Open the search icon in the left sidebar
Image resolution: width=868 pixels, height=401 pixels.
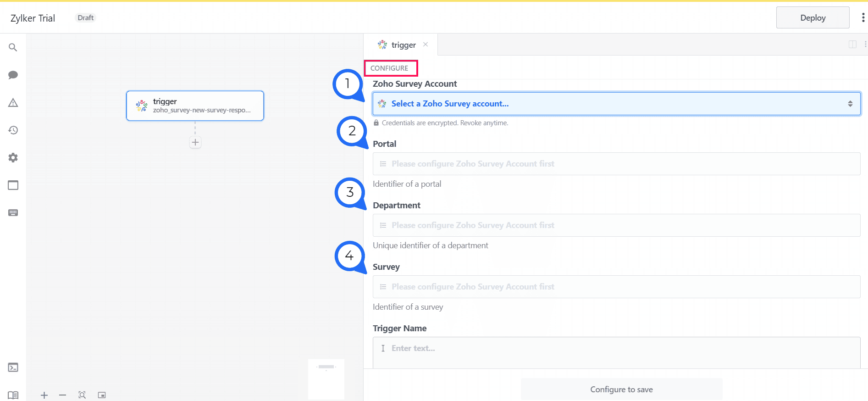pyautogui.click(x=13, y=47)
